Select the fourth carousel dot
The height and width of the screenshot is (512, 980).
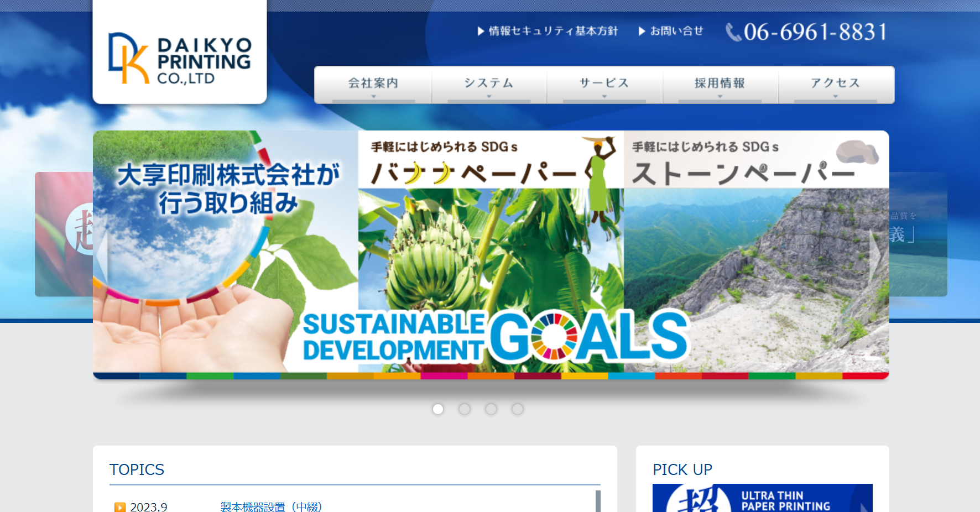click(x=518, y=409)
